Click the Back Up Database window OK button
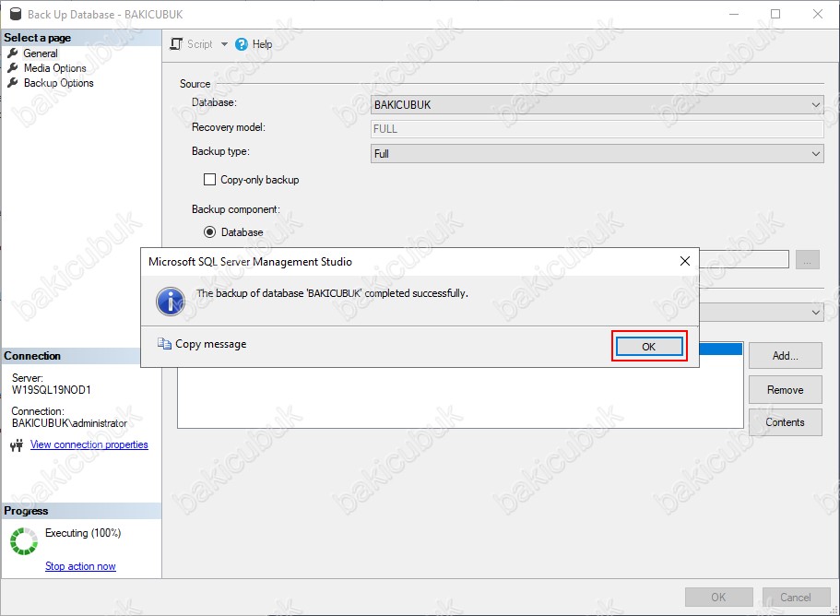 point(719,598)
